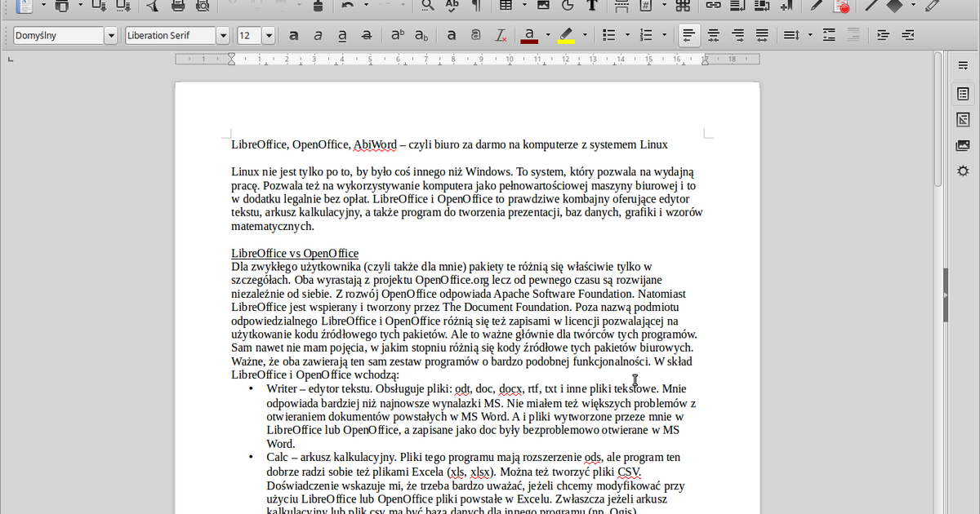Increase paragraph spacing
This screenshot has width=980, height=514.
[829, 36]
